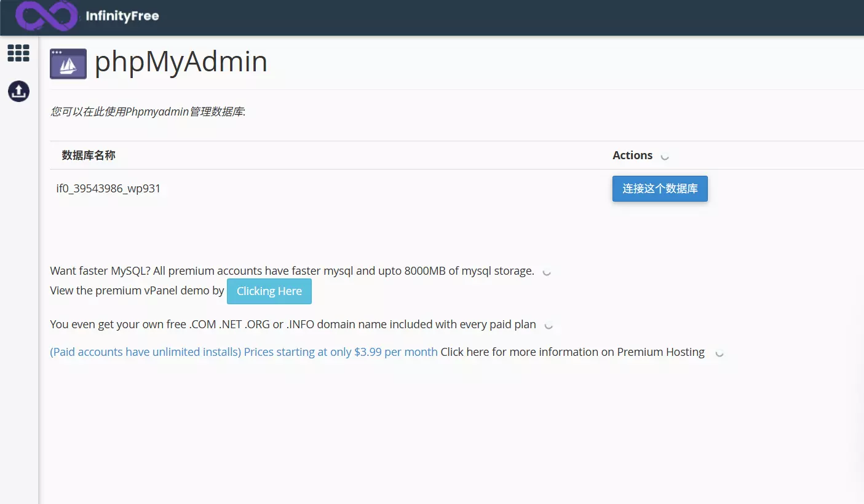This screenshot has height=504, width=864.
Task: Click the spinner after the faster MySQL message
Action: [x=546, y=272]
